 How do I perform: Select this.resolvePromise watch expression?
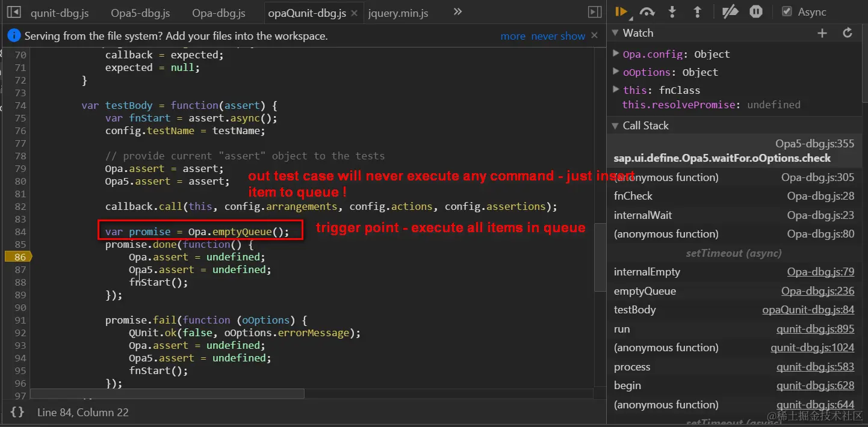711,105
